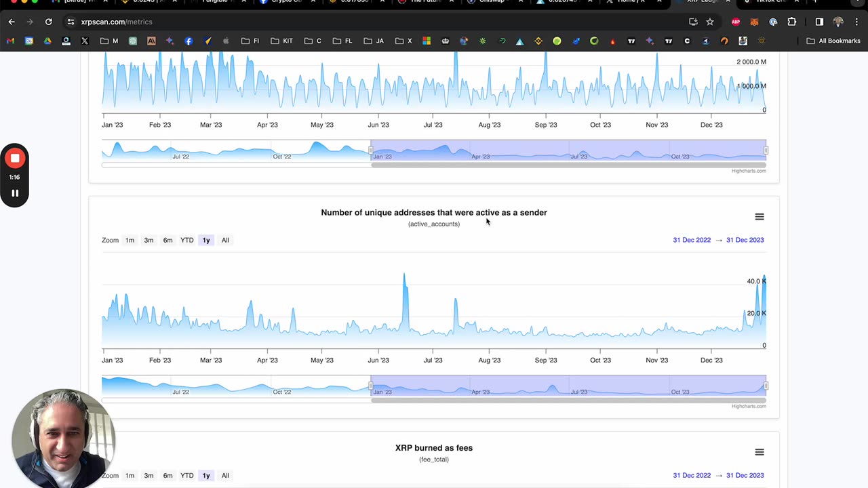Set fee_total chart zoom to All
The height and width of the screenshot is (488, 868).
point(225,475)
